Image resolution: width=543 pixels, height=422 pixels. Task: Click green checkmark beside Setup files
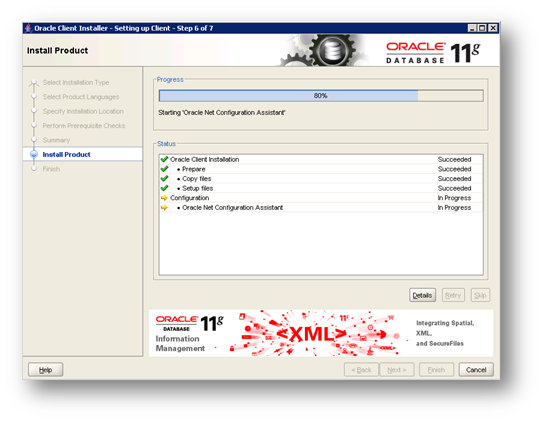(x=164, y=188)
